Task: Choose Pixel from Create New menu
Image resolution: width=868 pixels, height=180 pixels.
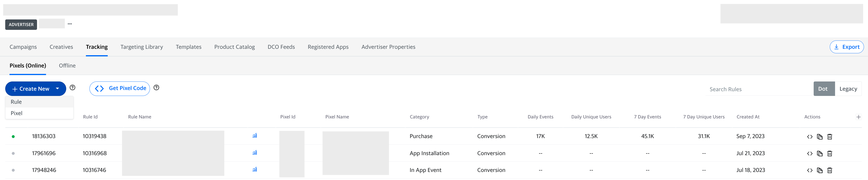Action: coord(17,113)
